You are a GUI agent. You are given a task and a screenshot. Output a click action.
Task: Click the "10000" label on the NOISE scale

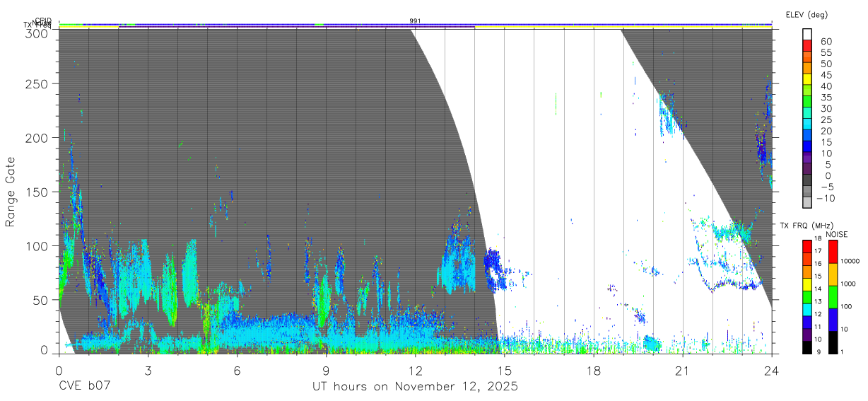click(x=850, y=261)
